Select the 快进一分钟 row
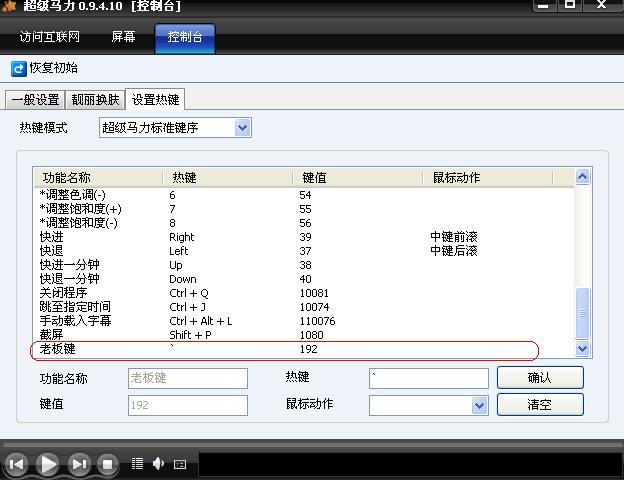The width and height of the screenshot is (624, 480). [304, 265]
